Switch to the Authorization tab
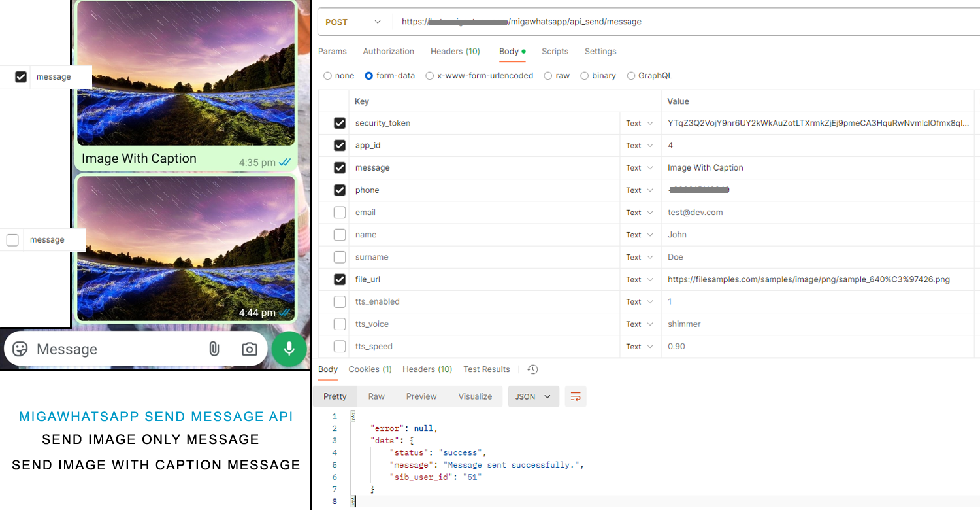 (x=388, y=51)
